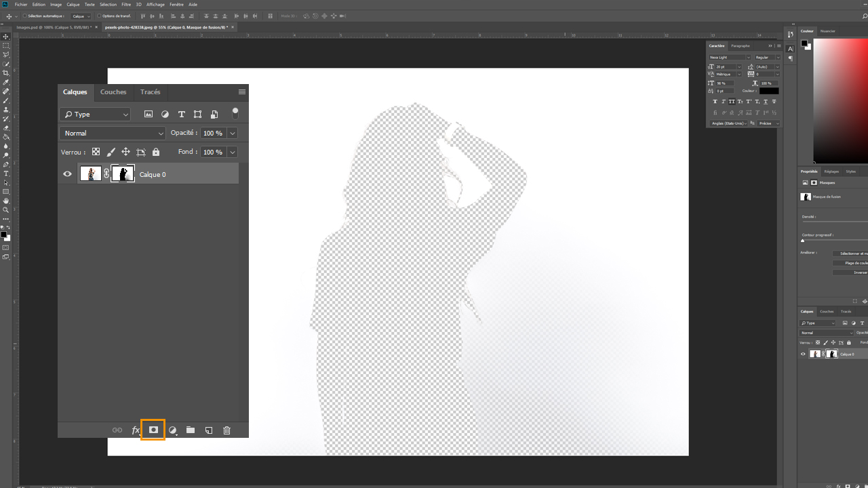Switch to the Couches tab in floating panel
Viewport: 868px width, 488px height.
coord(113,92)
